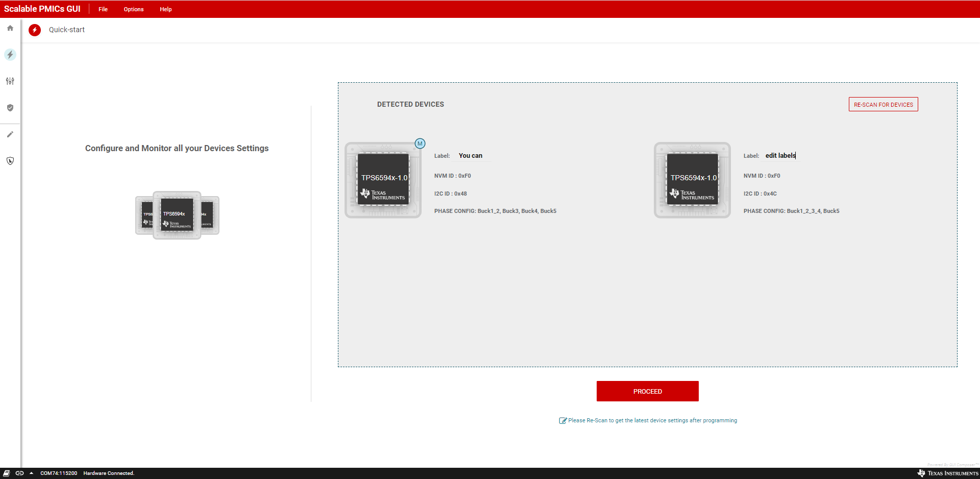This screenshot has height=479, width=980.
Task: Click the RE-SCAN FOR DEVICES button
Action: (883, 105)
